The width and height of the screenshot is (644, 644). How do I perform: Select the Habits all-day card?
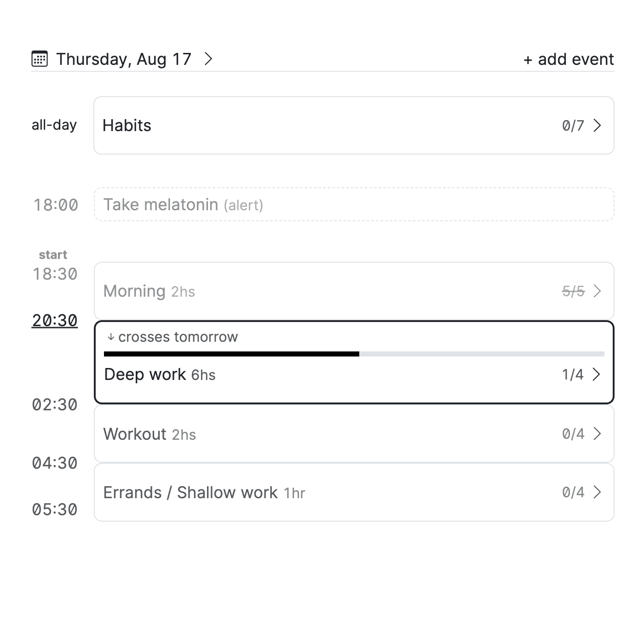(354, 125)
